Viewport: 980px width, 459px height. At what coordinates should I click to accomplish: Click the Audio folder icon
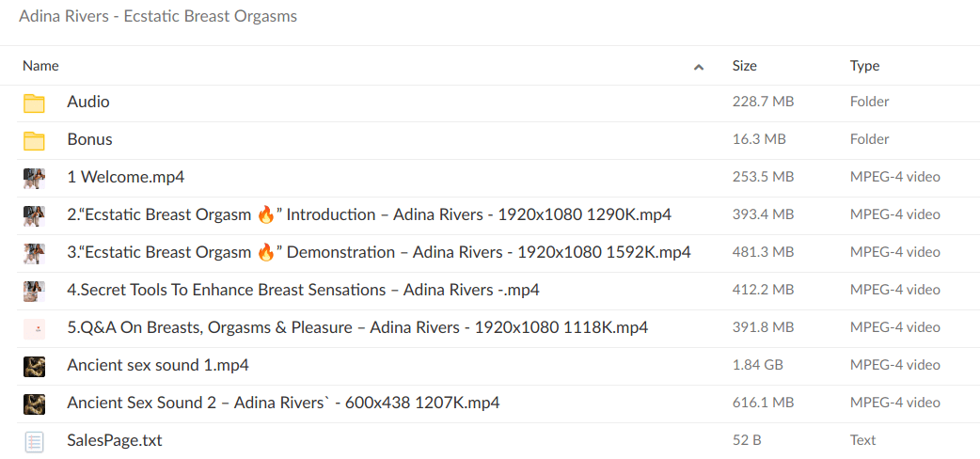coord(34,103)
